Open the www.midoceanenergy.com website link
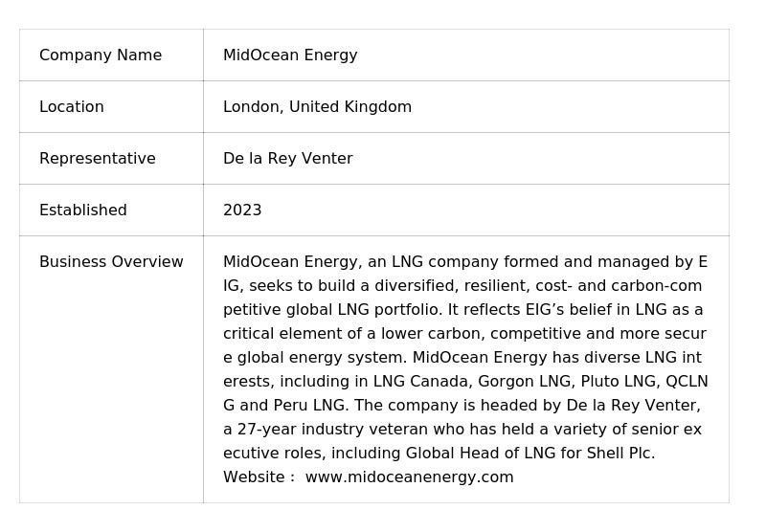 pyautogui.click(x=409, y=477)
